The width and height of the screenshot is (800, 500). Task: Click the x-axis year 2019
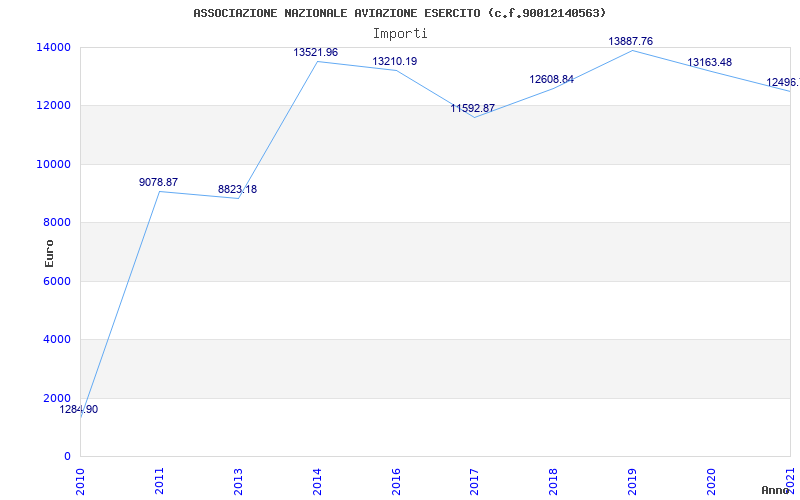click(632, 481)
